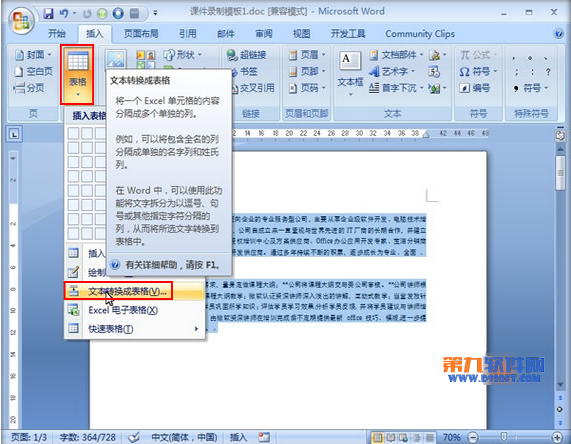Open the Developer (开发工具) tab
This screenshot has height=444, width=571.
pos(348,34)
